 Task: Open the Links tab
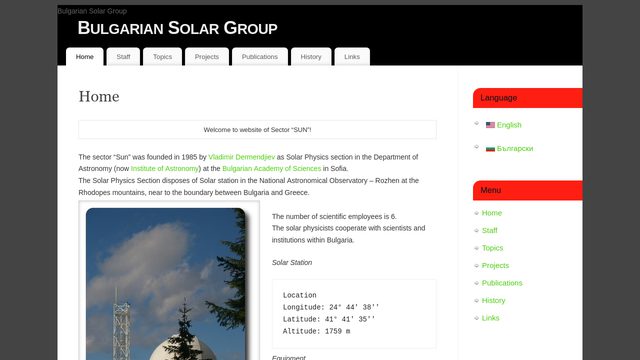pos(352,57)
